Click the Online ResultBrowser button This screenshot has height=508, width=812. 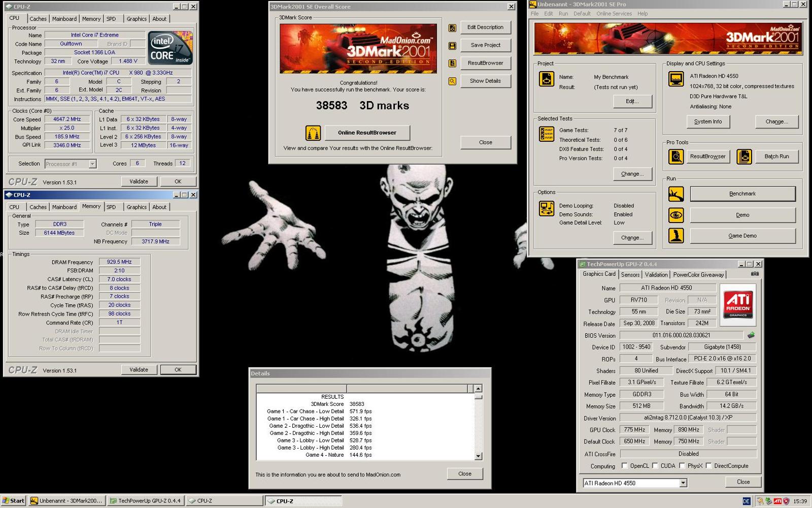(367, 133)
